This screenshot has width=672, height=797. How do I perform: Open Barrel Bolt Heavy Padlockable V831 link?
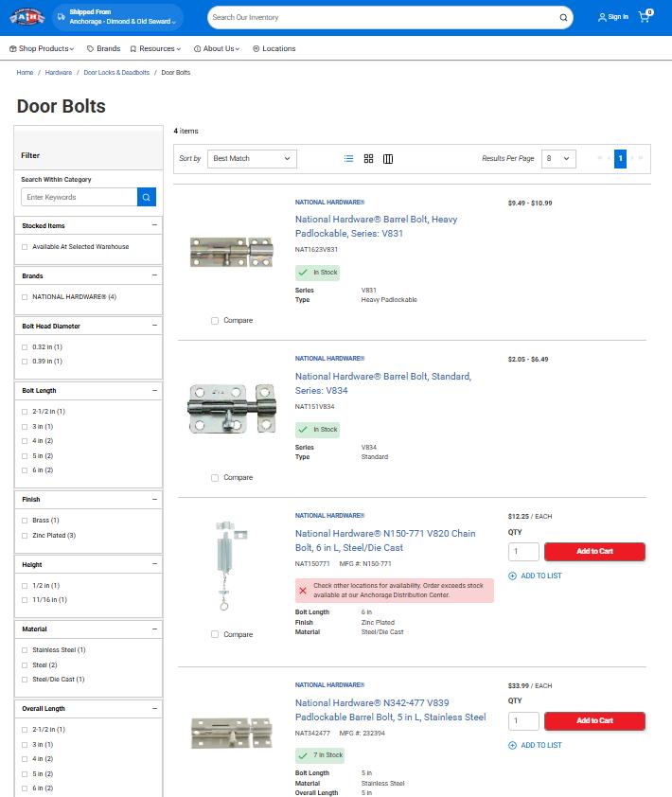click(376, 226)
